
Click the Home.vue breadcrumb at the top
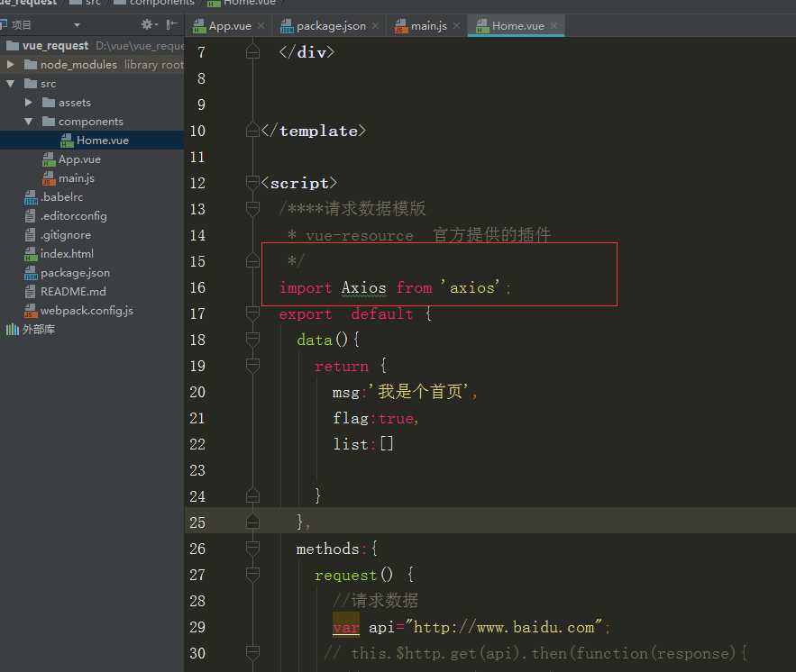tap(250, 3)
